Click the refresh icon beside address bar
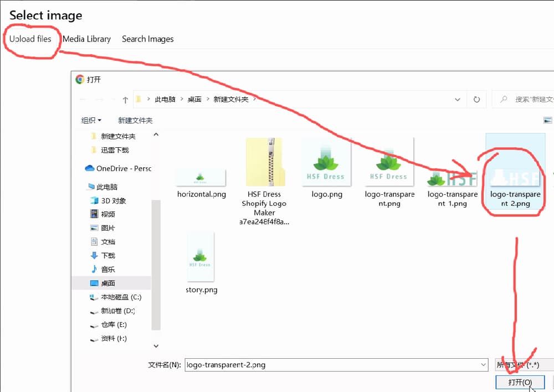Image resolution: width=554 pixels, height=392 pixels. click(476, 100)
